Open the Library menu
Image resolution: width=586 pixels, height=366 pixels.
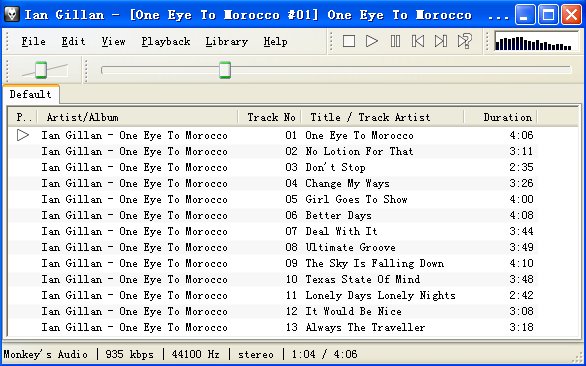pos(226,41)
